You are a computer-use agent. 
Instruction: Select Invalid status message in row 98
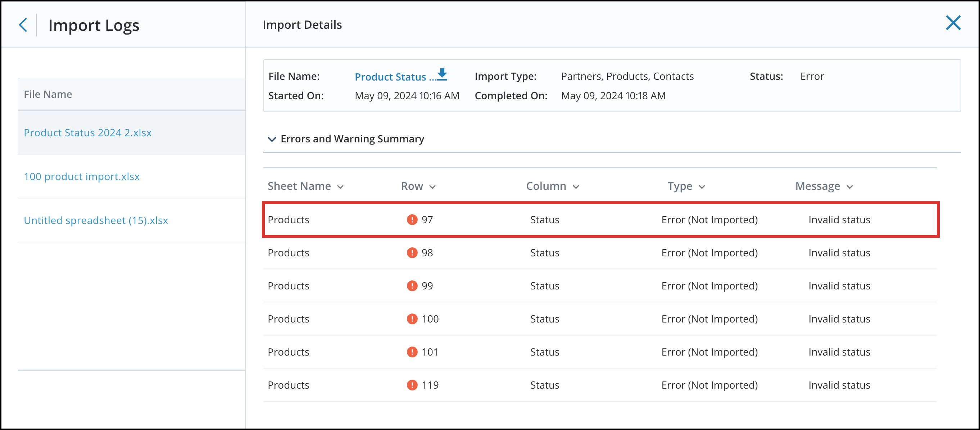tap(839, 252)
